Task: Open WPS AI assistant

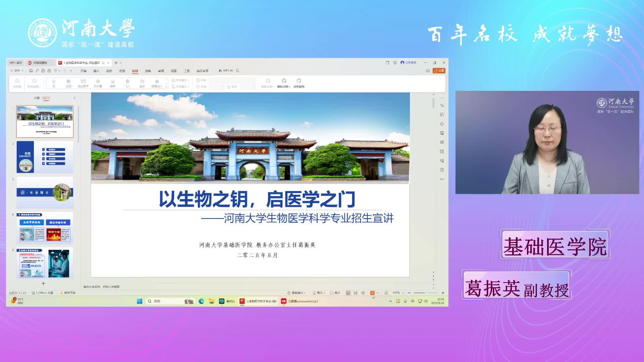Action: pyautogui.click(x=226, y=71)
